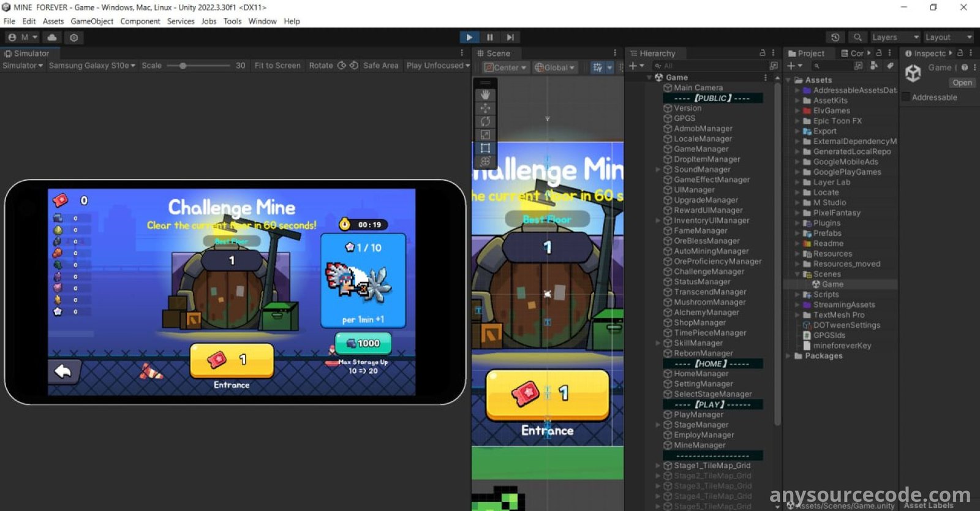This screenshot has height=511, width=980.
Task: Open the version control gear icon
Action: [x=74, y=37]
